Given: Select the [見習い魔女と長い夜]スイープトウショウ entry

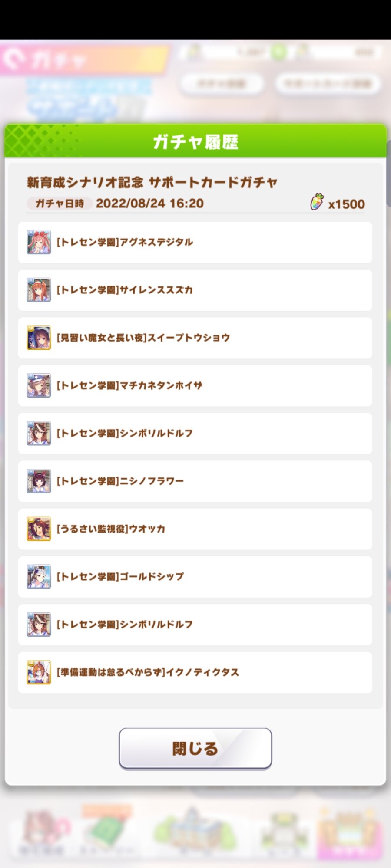Looking at the screenshot, I should tap(195, 338).
